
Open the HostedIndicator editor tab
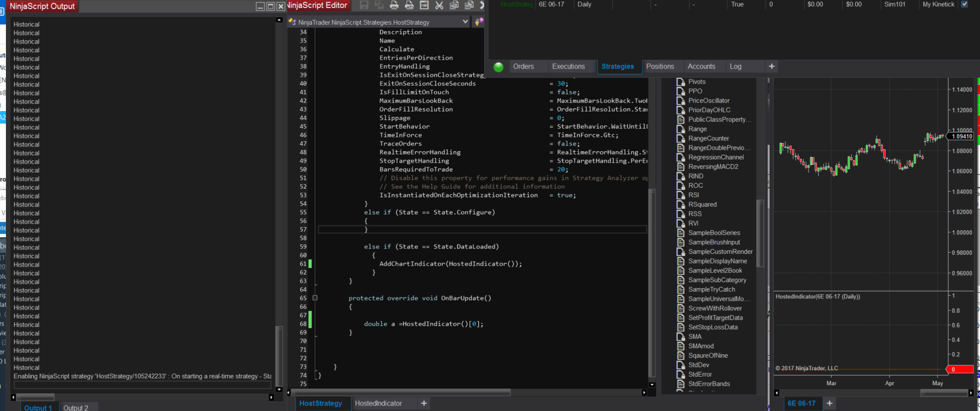(378, 403)
